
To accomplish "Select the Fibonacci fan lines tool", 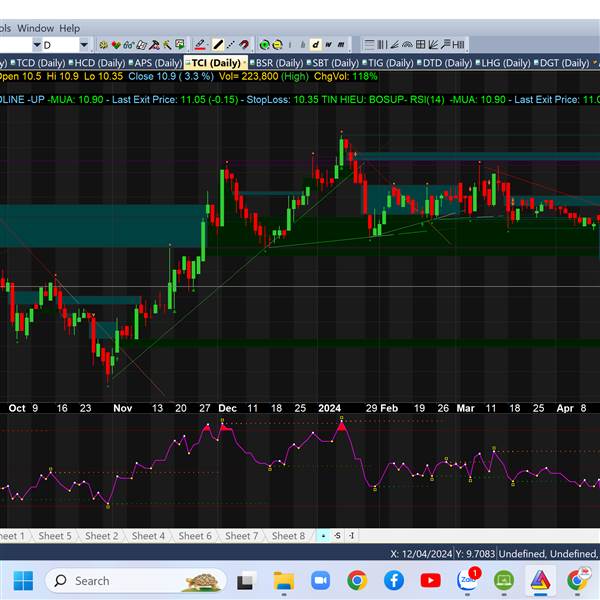I will (x=395, y=45).
